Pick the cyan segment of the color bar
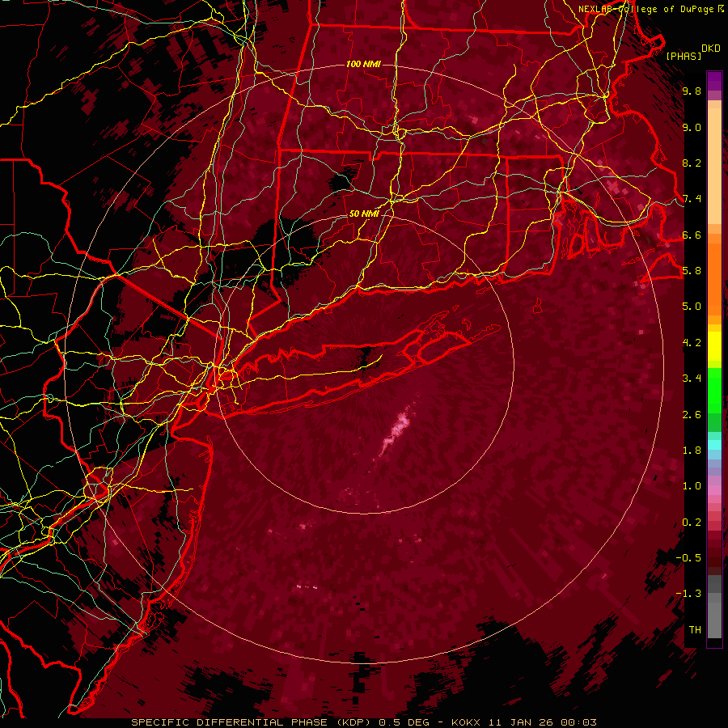The width and height of the screenshot is (728, 728). point(714,445)
